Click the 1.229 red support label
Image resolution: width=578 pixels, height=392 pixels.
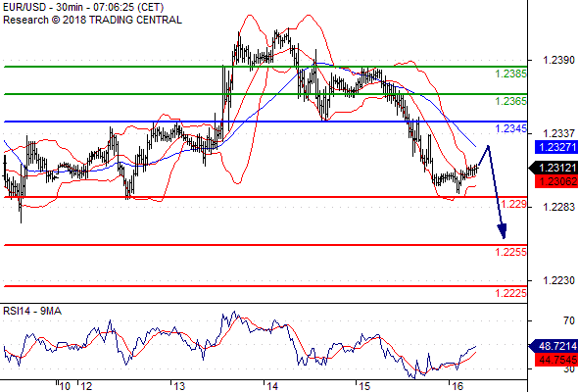coord(513,204)
